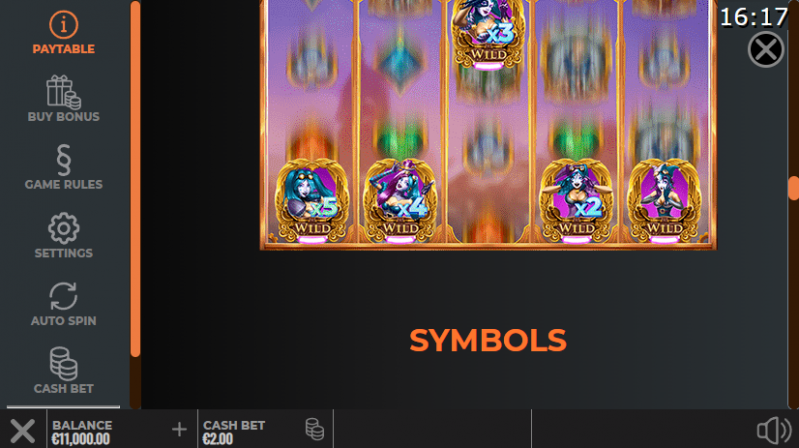This screenshot has height=448, width=799.
Task: Open the Paytable info icon
Action: click(x=64, y=24)
